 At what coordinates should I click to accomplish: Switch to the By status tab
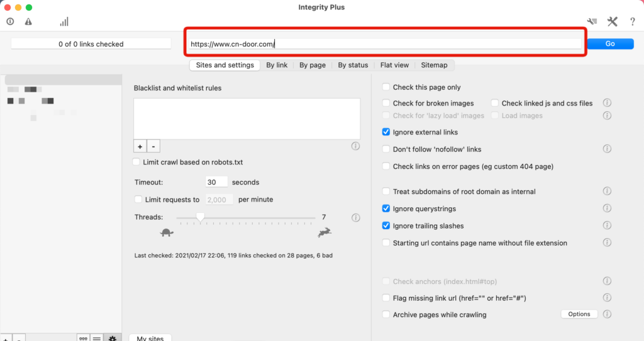[353, 65]
